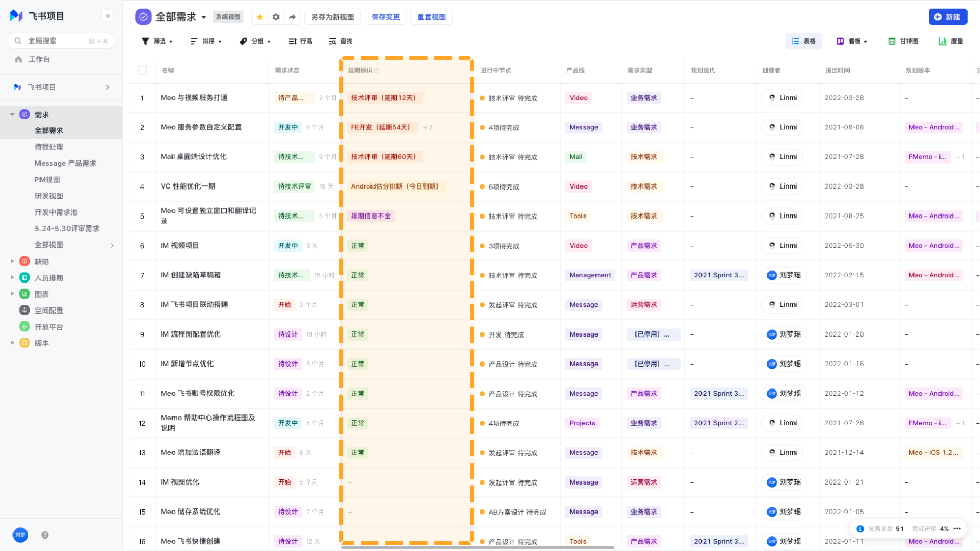Select Message 产品需求 view
This screenshot has width=980, height=551.
[65, 163]
